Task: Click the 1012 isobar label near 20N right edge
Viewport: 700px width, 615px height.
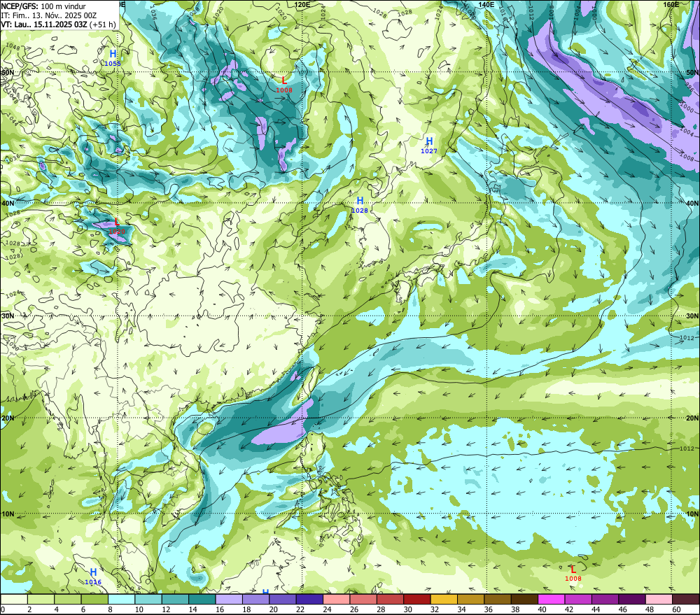Action: pyautogui.click(x=687, y=448)
